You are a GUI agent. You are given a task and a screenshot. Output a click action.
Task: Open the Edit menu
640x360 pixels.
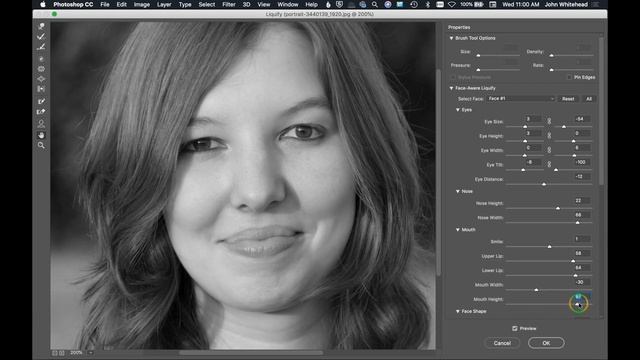pos(122,4)
